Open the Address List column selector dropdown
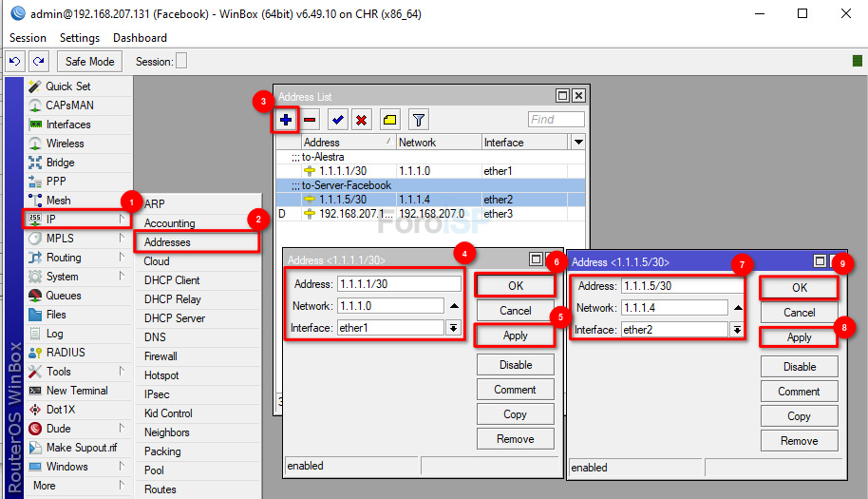The width and height of the screenshot is (868, 499). 577,143
